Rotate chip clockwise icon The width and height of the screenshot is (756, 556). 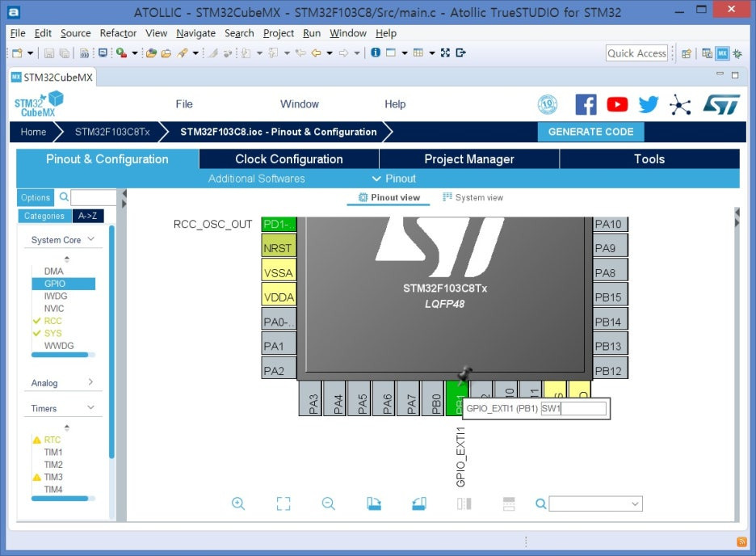pos(374,504)
